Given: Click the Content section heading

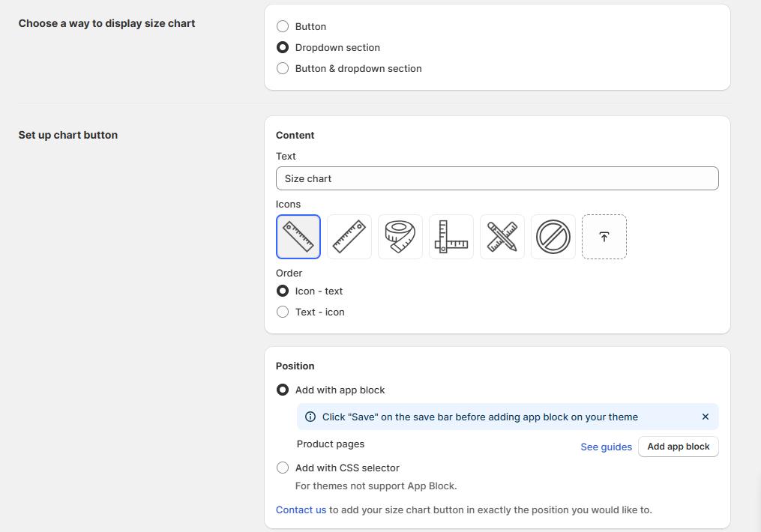Looking at the screenshot, I should (295, 136).
